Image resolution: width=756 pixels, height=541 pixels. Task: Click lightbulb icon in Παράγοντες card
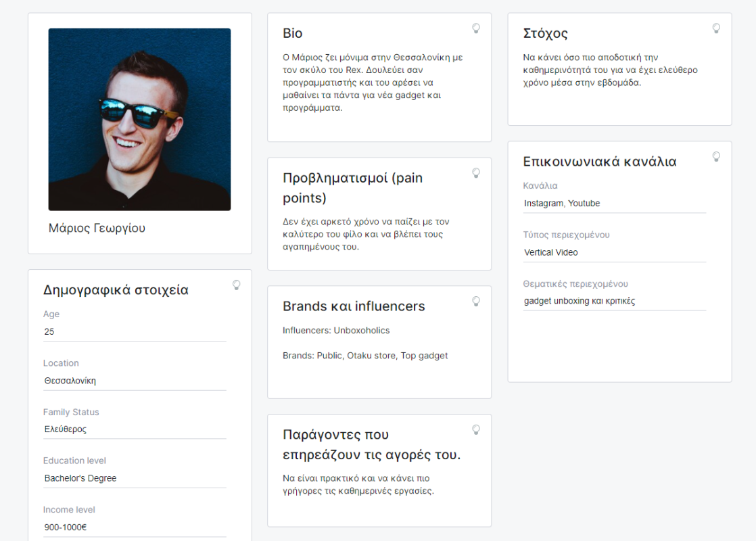click(476, 429)
